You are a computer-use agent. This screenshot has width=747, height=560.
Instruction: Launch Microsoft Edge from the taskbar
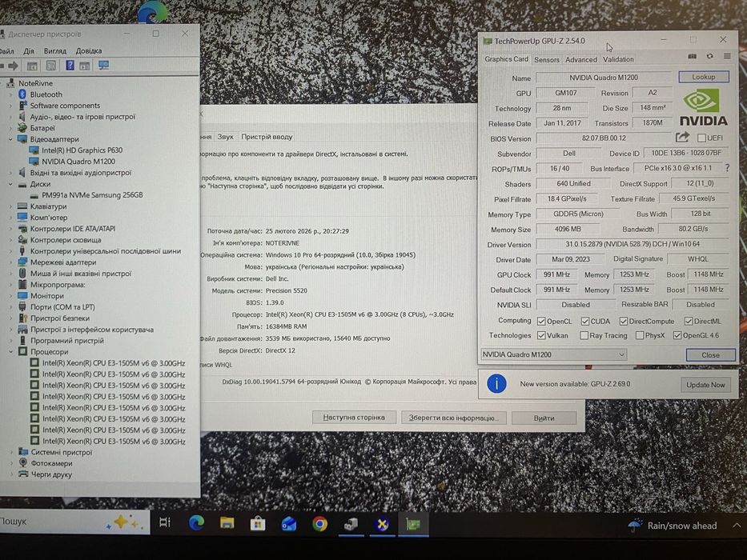[196, 523]
